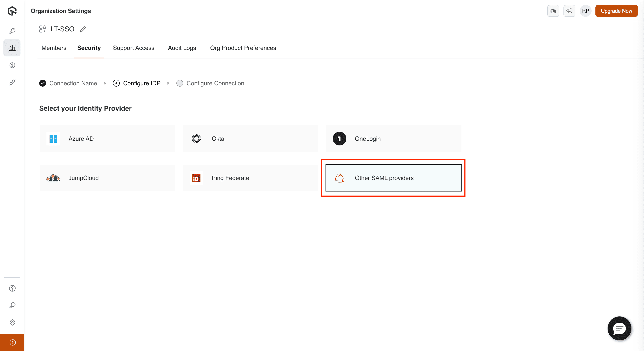Select the Configure IDP step indicator
Screen dimensions: 644x351
pyautogui.click(x=116, y=83)
